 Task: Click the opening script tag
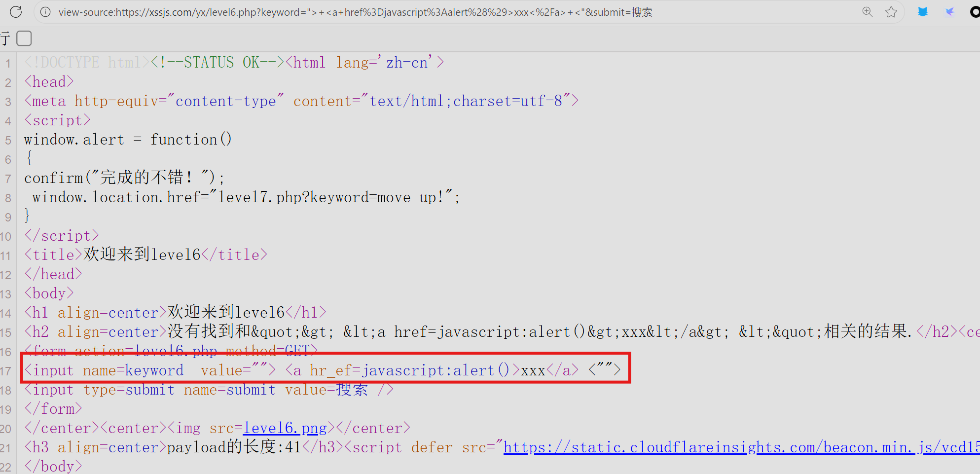pos(58,120)
